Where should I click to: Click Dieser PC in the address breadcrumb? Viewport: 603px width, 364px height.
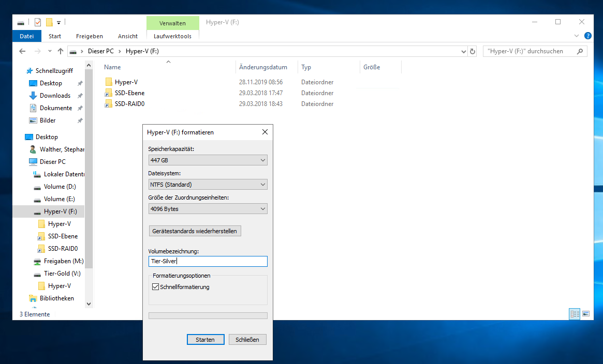tap(101, 51)
